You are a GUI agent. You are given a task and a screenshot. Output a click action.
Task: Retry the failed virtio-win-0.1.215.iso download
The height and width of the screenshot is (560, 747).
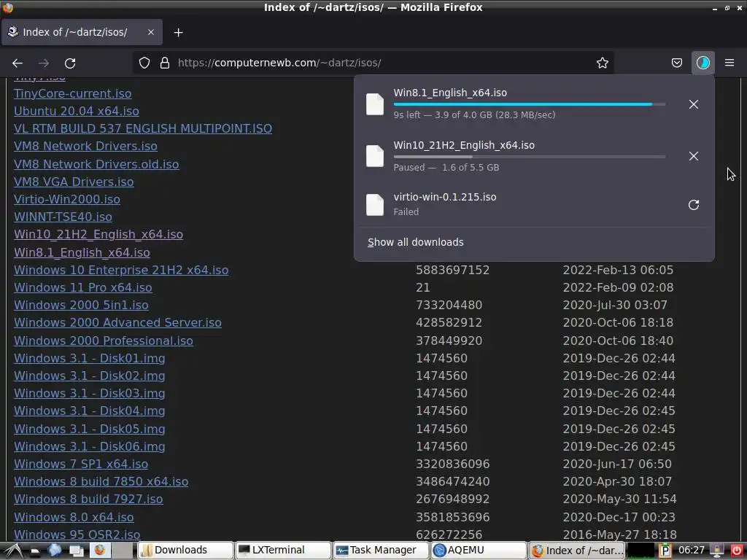pyautogui.click(x=694, y=205)
